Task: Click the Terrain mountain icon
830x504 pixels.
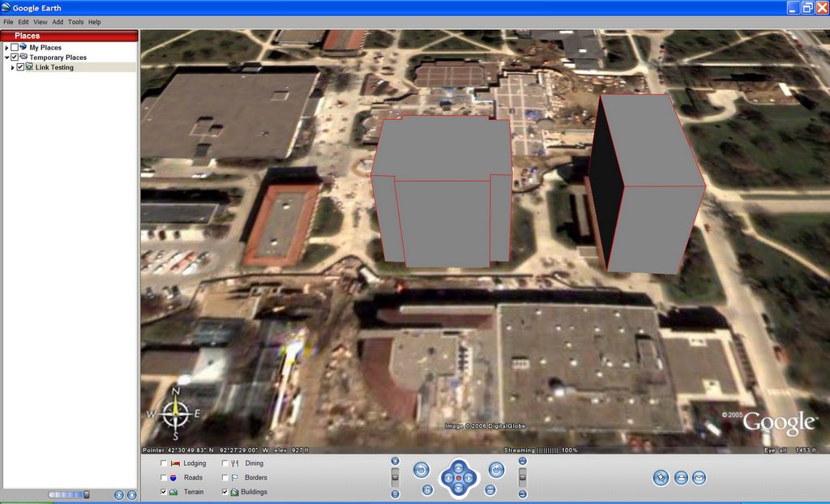Action: click(x=173, y=492)
